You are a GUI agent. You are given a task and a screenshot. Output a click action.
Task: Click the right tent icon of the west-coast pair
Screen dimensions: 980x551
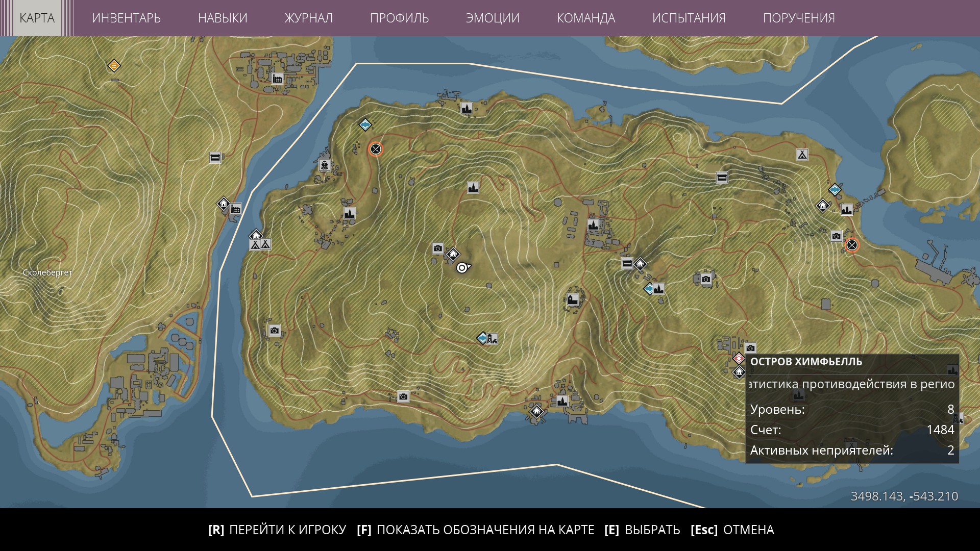tap(265, 244)
